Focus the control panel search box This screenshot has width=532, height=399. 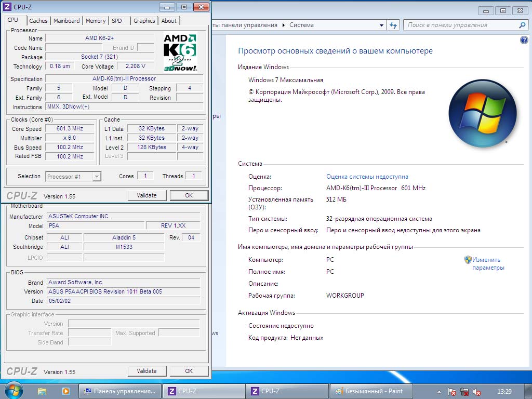tap(461, 25)
